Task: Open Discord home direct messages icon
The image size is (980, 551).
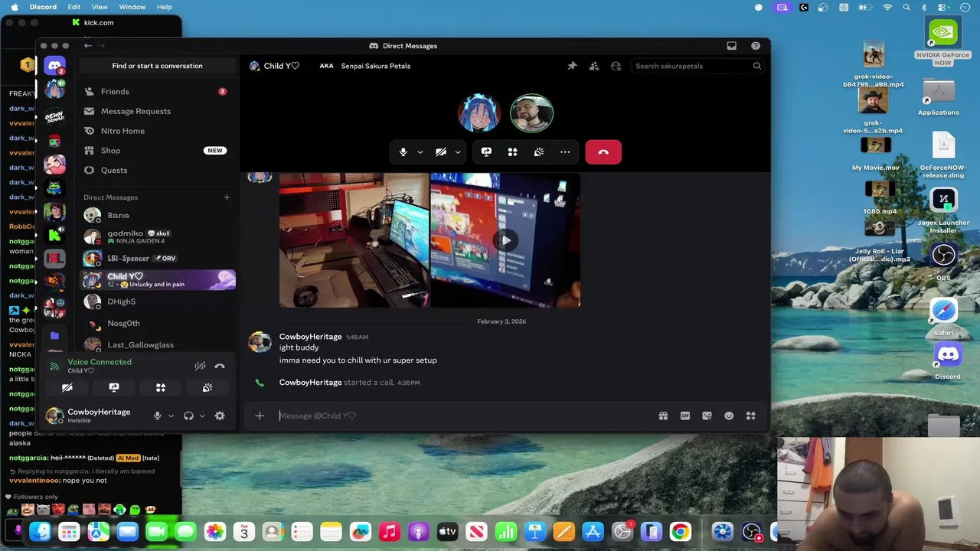Action: tap(54, 66)
